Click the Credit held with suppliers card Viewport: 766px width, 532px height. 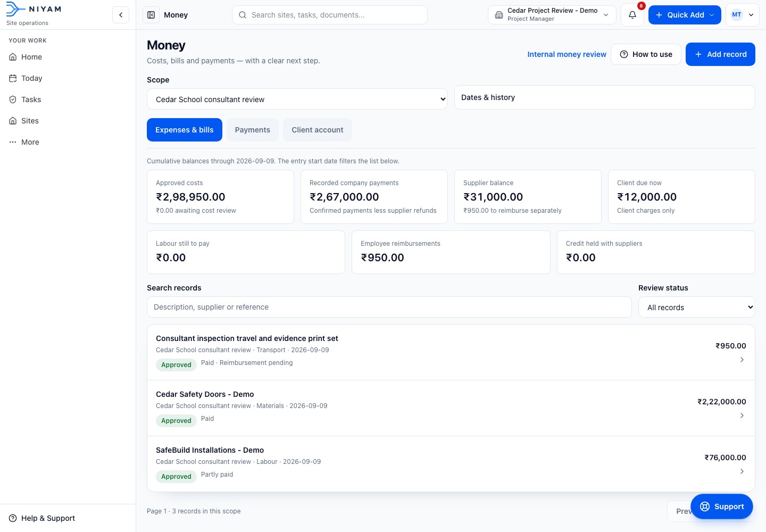coord(656,252)
